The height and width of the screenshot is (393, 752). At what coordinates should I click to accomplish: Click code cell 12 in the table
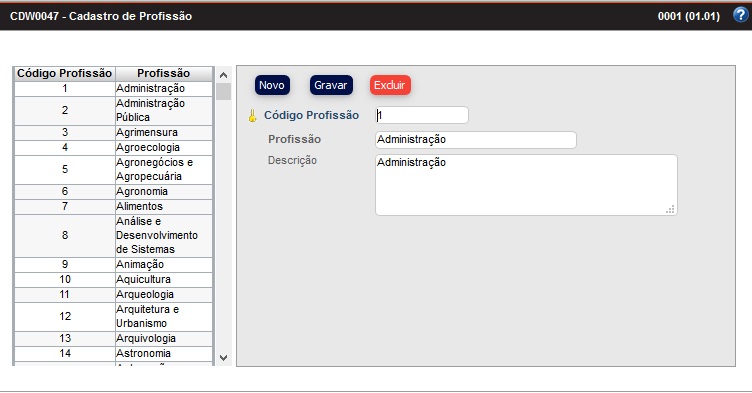click(x=65, y=316)
